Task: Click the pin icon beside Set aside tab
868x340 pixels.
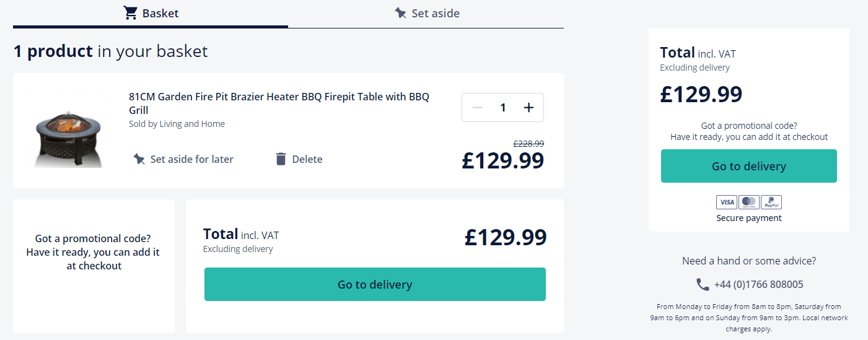Action: coord(401,13)
